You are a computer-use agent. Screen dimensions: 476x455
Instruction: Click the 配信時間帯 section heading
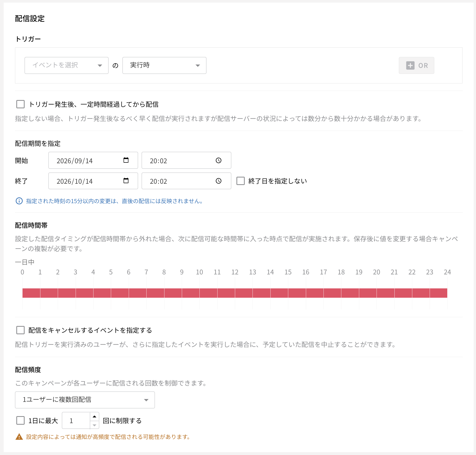pyautogui.click(x=31, y=225)
